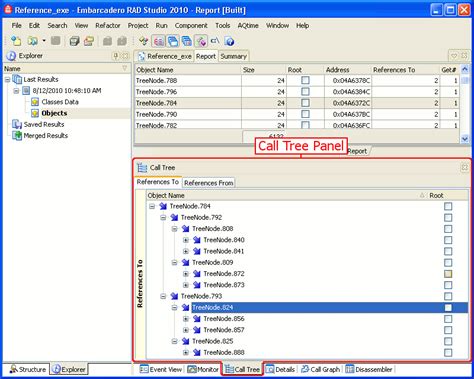Sort report by the Size column header

click(x=263, y=70)
